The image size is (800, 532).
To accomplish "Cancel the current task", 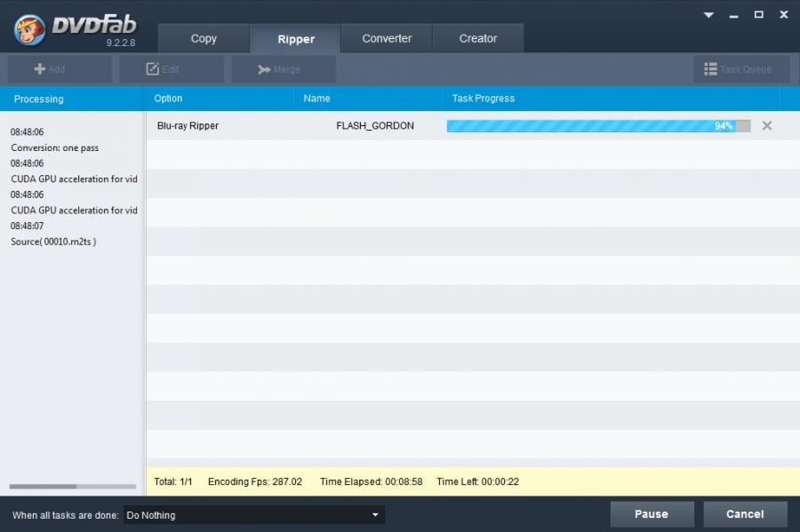I will [746, 514].
